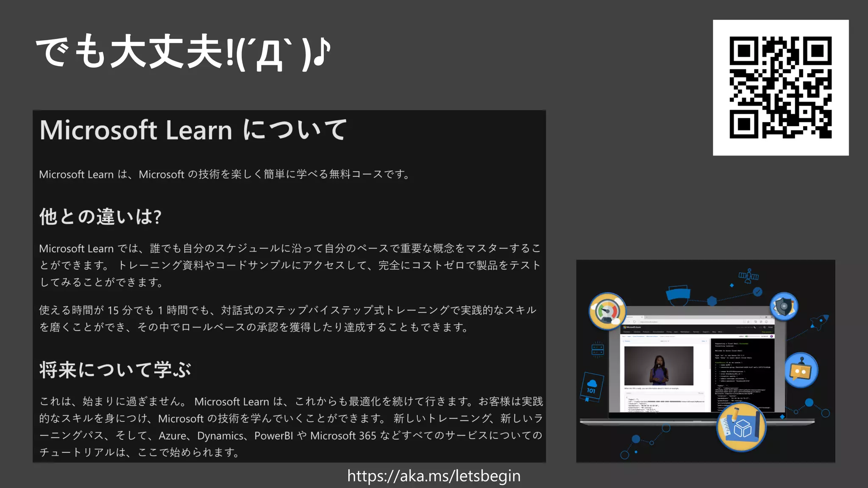Click the server rack outline icon
The width and height of the screenshot is (868, 488).
598,349
